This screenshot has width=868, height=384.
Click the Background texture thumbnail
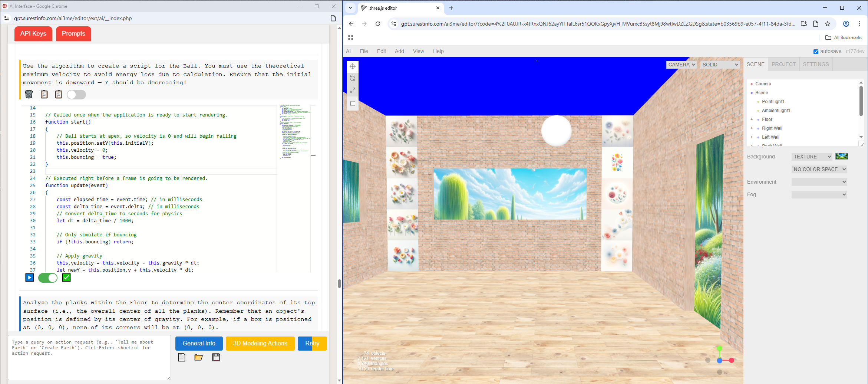pyautogui.click(x=841, y=156)
